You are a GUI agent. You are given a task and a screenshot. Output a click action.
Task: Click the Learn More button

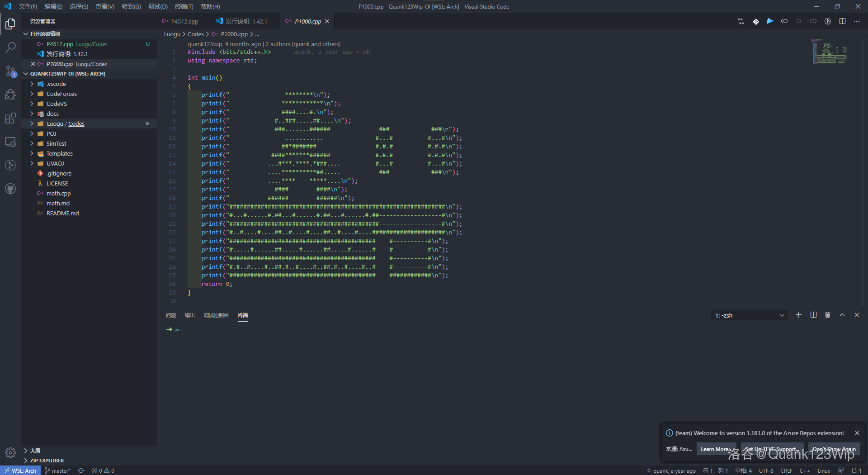coord(716,449)
